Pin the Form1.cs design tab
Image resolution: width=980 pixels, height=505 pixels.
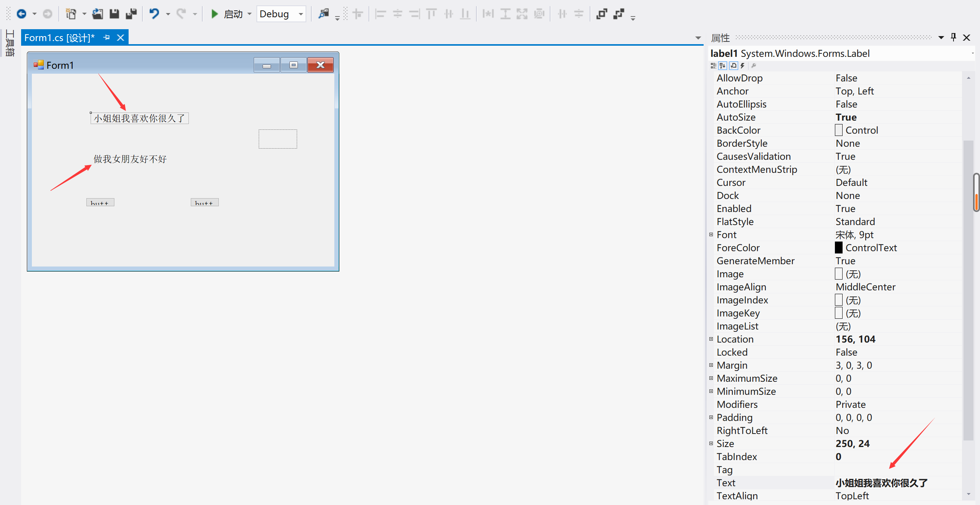(x=107, y=38)
